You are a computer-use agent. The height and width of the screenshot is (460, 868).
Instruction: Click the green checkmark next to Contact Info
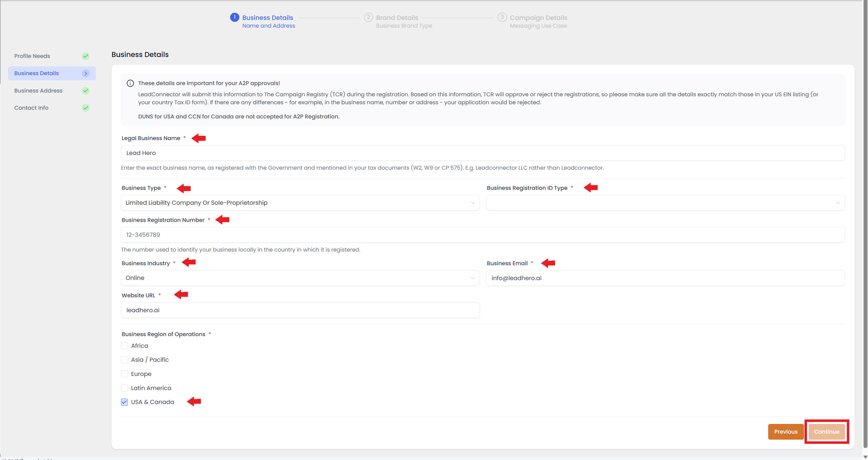click(x=86, y=108)
